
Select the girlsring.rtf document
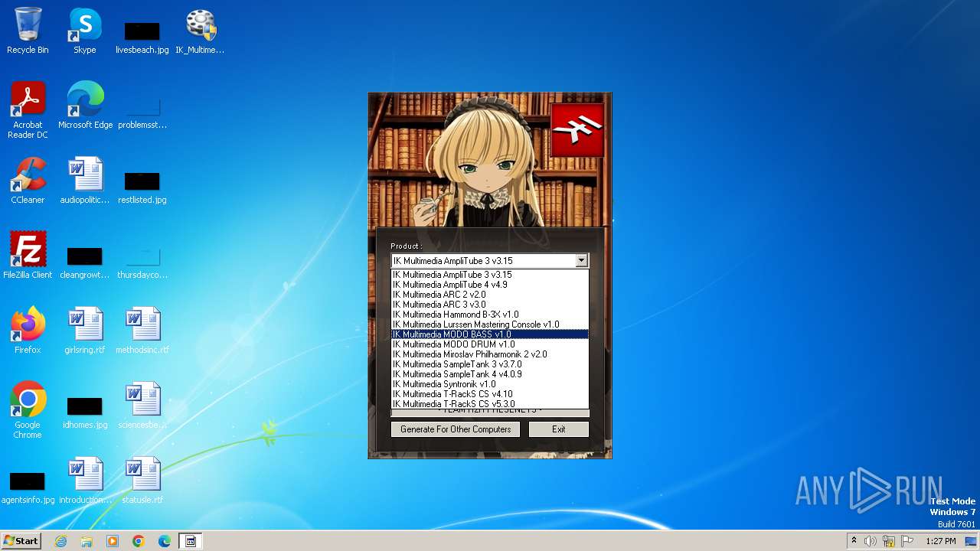click(84, 331)
